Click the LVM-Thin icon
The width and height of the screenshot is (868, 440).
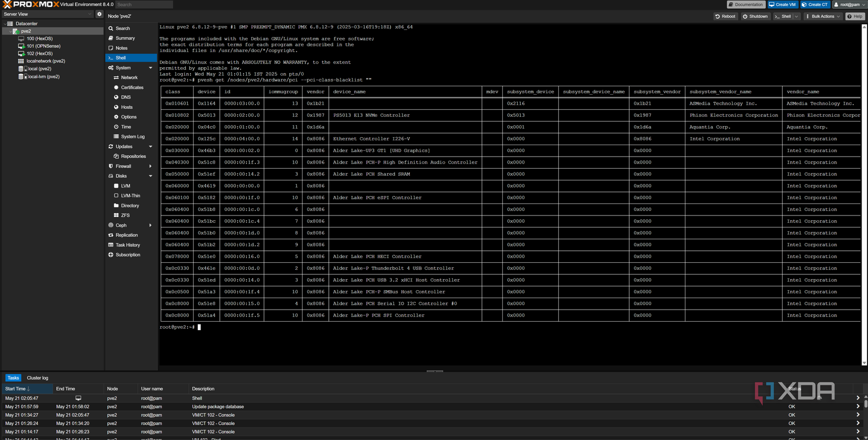point(116,196)
